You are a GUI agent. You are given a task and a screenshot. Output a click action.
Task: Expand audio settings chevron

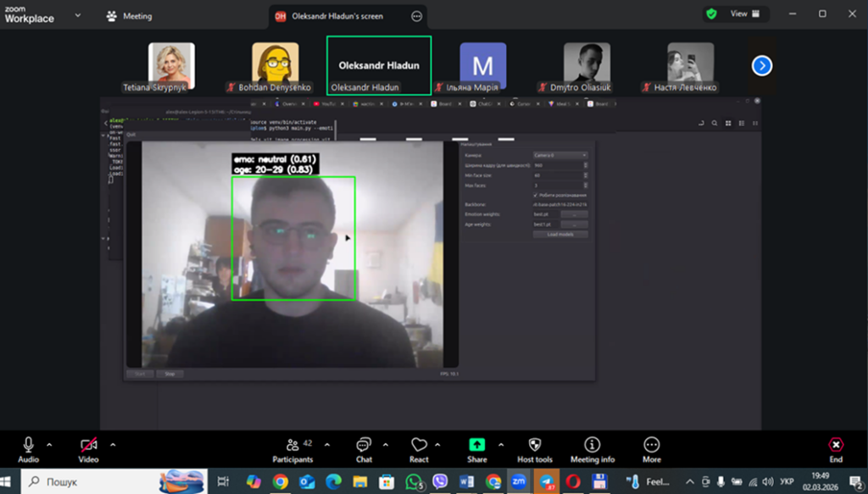pos(49,444)
